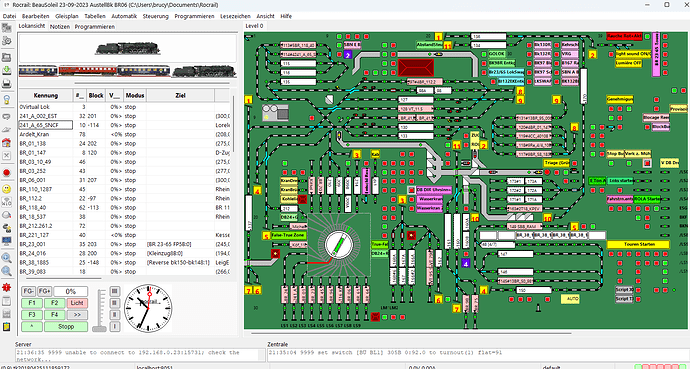Screen dimensions: 690x369
Task: Click the printer icon in left toolbar
Action: coord(7,84)
